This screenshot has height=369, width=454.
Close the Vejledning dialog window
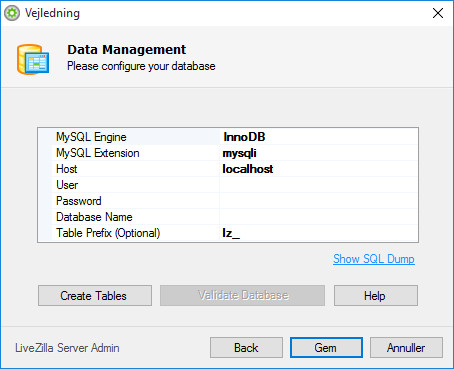pos(438,13)
